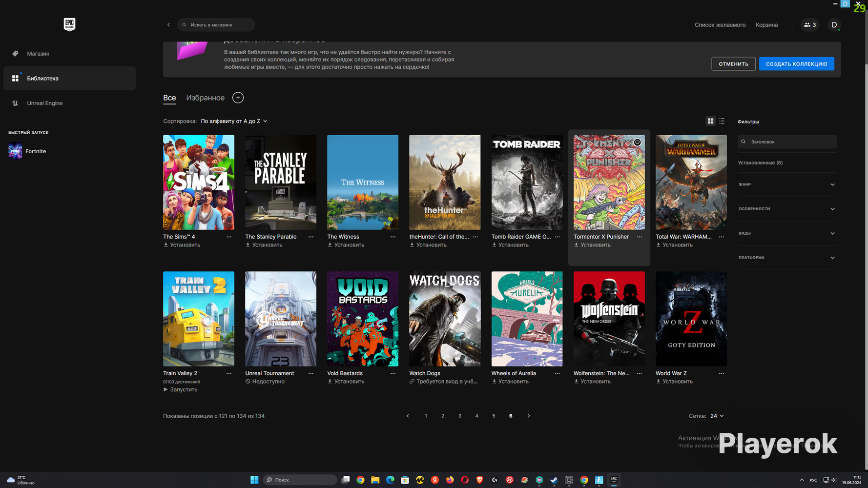Focus the store search field
868x488 pixels.
coord(216,25)
